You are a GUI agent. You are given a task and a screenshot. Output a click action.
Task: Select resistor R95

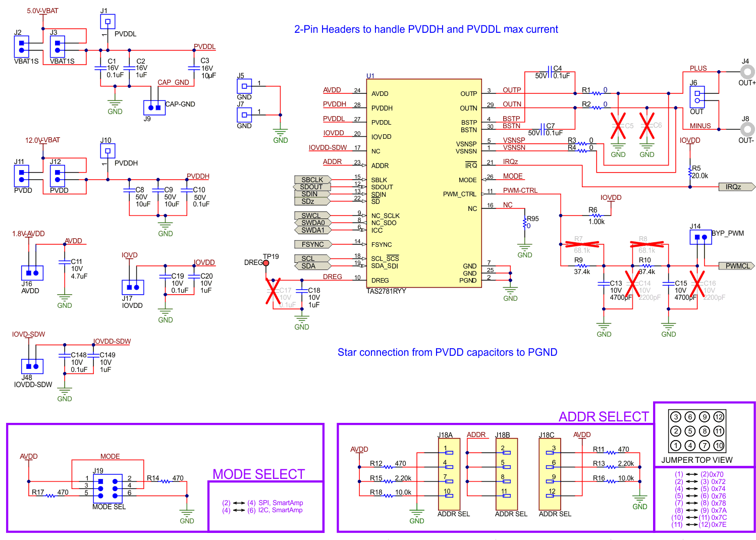click(x=525, y=223)
